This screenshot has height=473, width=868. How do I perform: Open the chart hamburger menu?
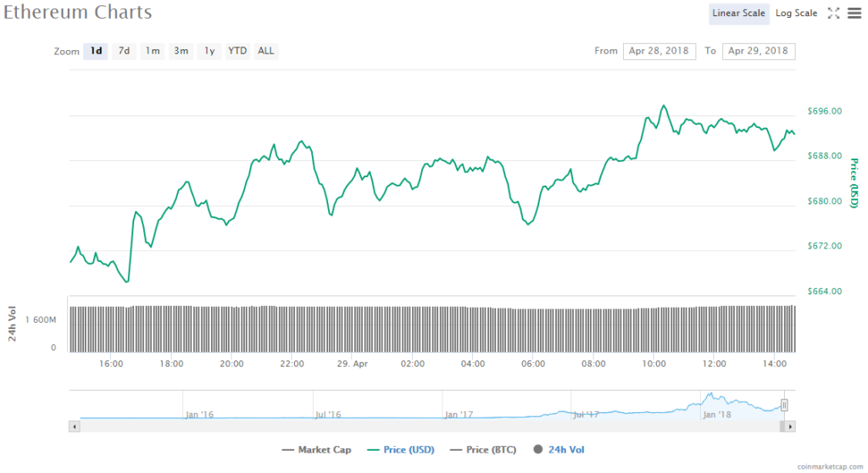(x=854, y=13)
